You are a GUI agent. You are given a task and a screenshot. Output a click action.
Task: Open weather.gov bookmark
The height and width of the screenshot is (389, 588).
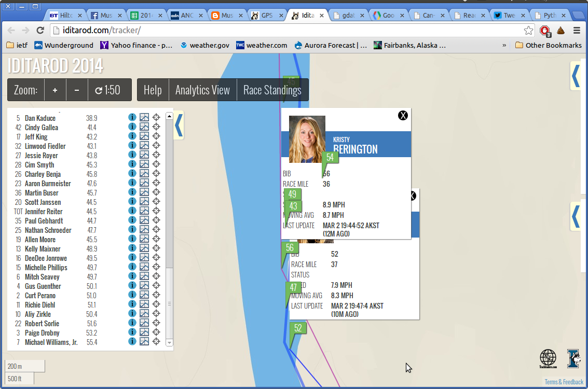(x=205, y=45)
